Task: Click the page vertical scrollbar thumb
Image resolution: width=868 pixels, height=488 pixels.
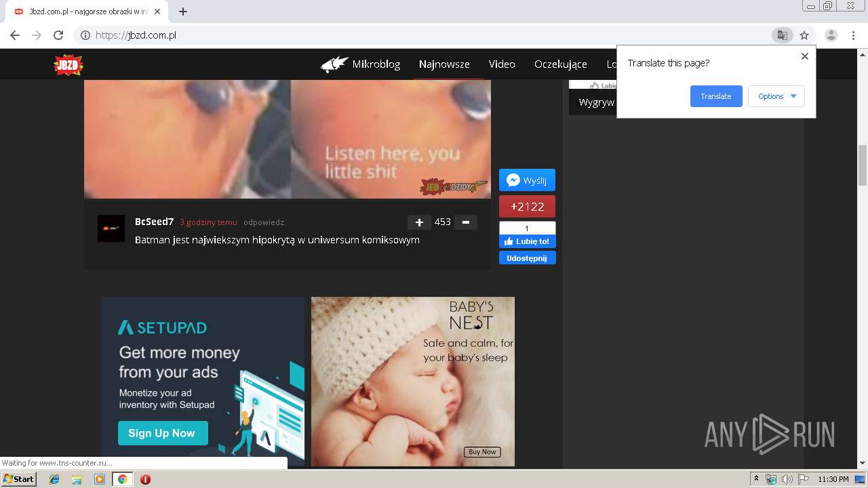Action: (x=863, y=165)
